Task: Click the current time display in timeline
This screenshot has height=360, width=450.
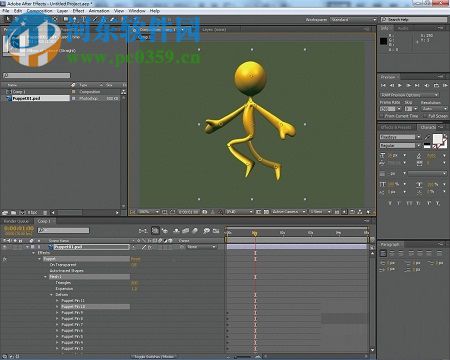Action: pos(19,228)
